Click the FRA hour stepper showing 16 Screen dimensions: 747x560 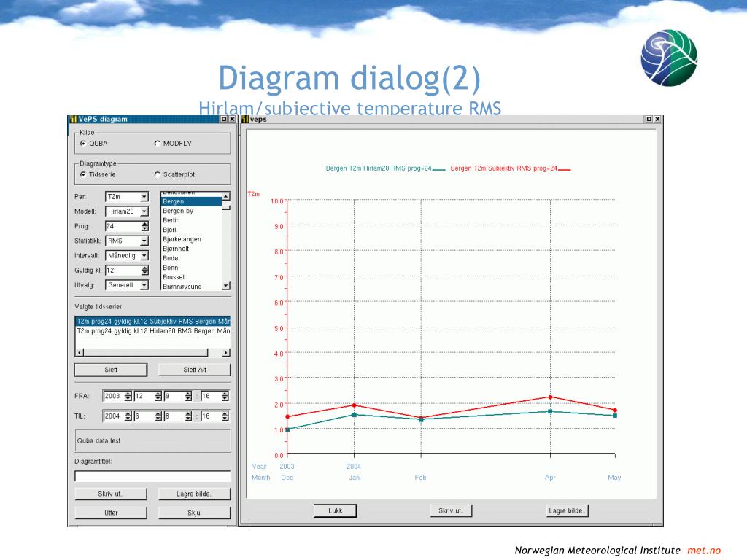pyautogui.click(x=225, y=396)
